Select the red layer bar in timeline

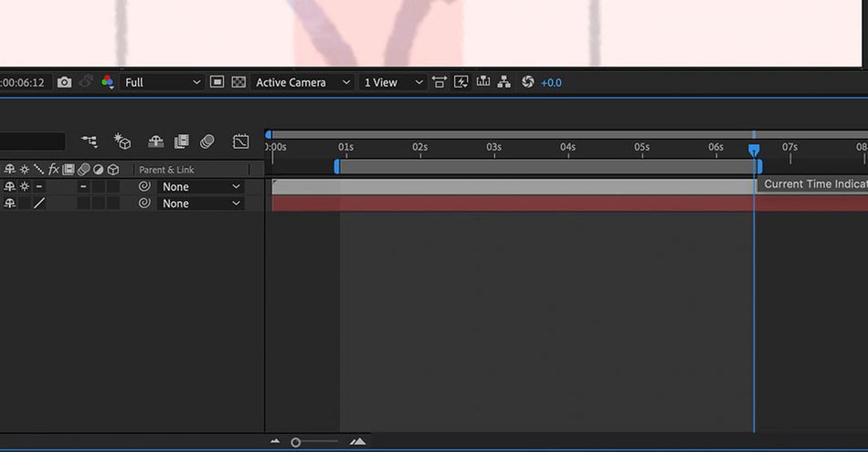(x=569, y=203)
